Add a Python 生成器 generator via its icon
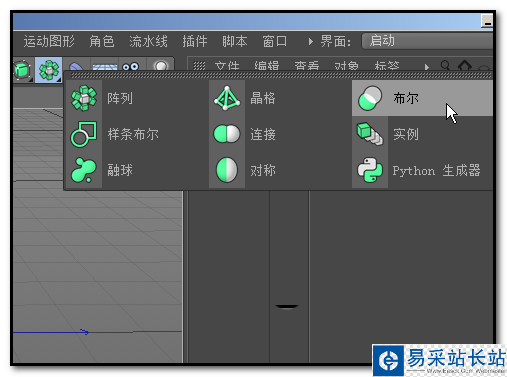Image resolution: width=507 pixels, height=377 pixels. pos(370,170)
